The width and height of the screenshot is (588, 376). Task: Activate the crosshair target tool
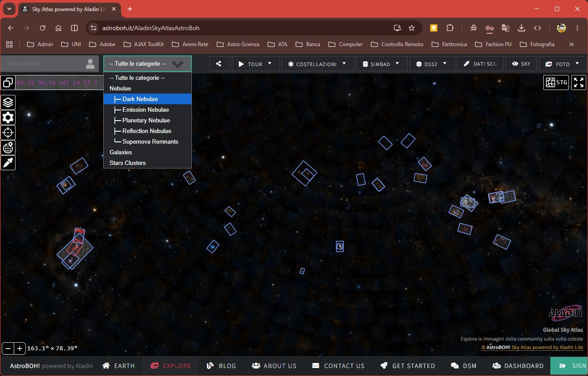click(x=8, y=133)
